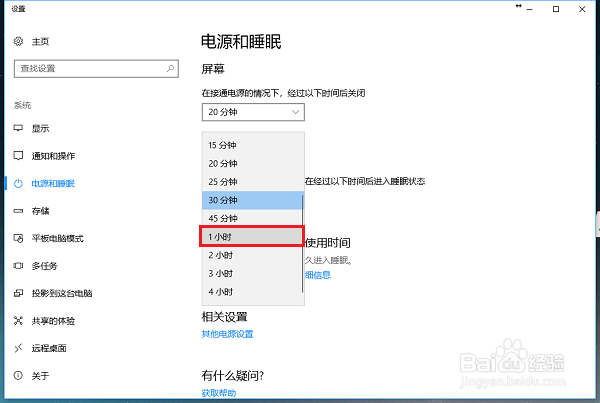Choose highlighted 30 分钟 option
The width and height of the screenshot is (600, 403).
point(253,200)
